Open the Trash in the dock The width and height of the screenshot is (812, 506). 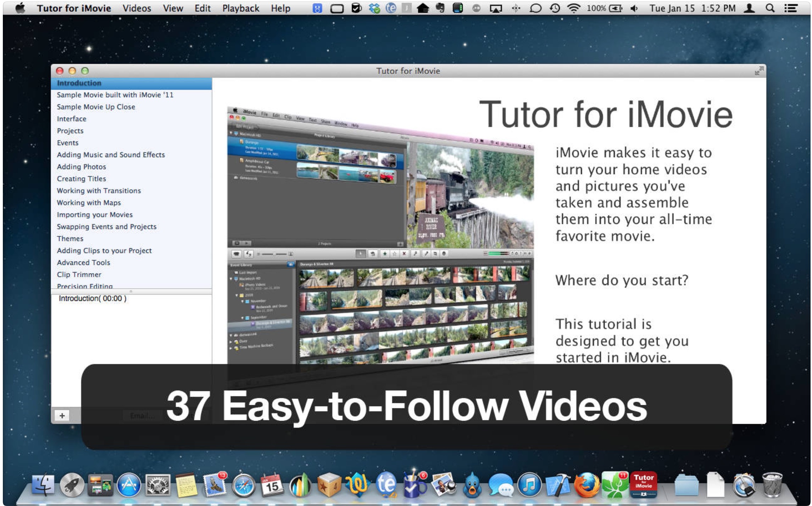pos(772,485)
